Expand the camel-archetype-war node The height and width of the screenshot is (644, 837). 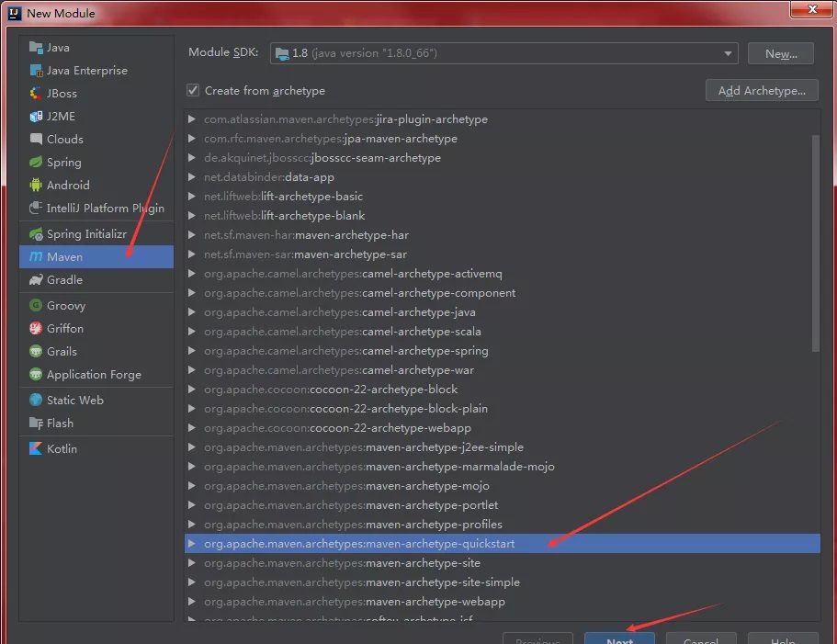click(x=192, y=369)
